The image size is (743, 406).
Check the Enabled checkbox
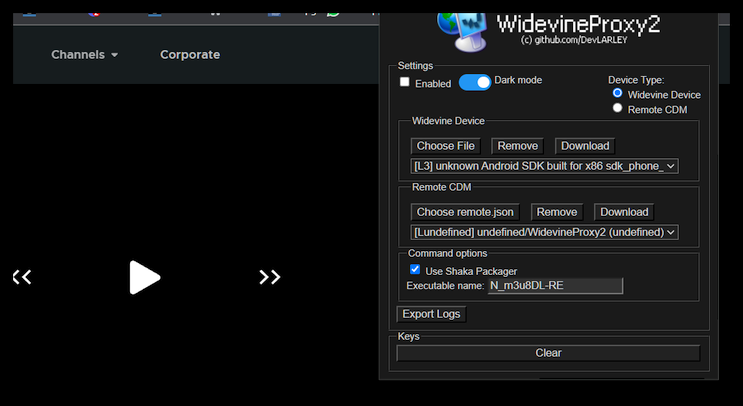[405, 82]
